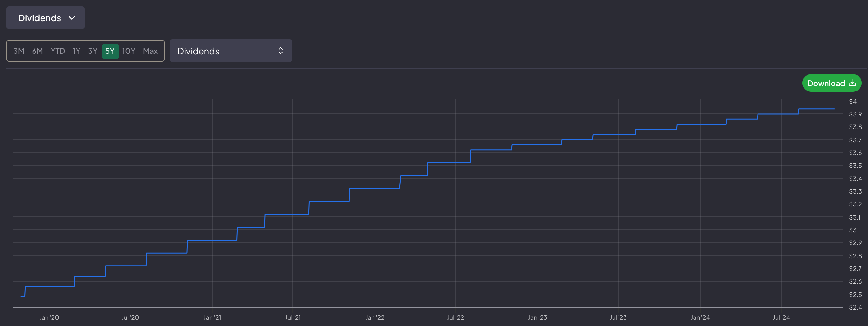
Task: Click the Jan '22 x-axis label
Action: click(375, 317)
